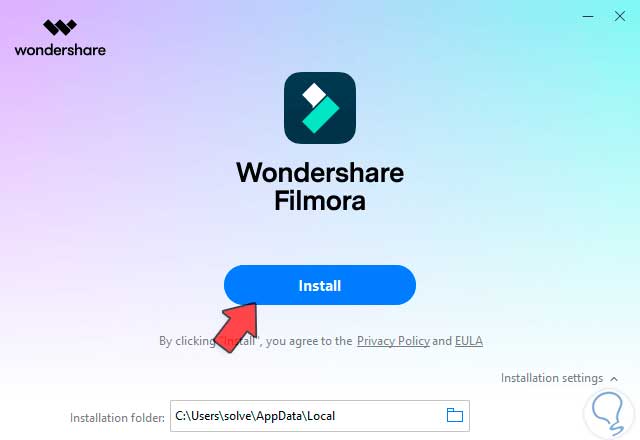The image size is (640, 440).
Task: Click the teal bar inside Filmora icon
Action: coord(321,115)
